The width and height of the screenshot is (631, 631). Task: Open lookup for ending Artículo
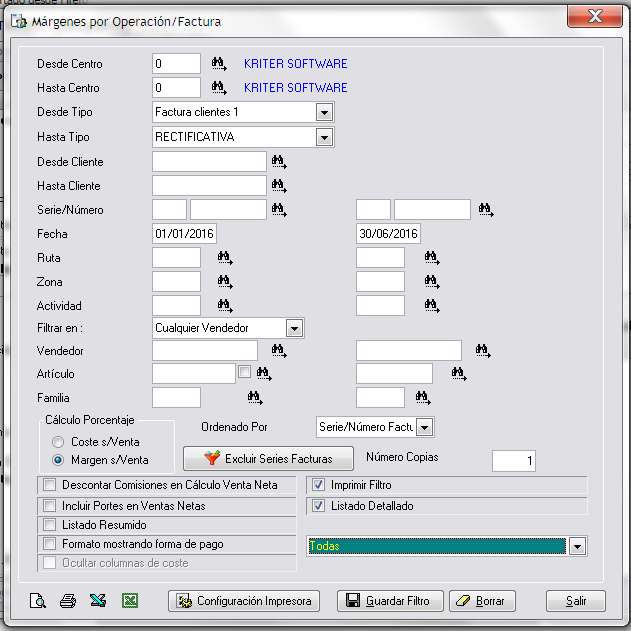459,374
